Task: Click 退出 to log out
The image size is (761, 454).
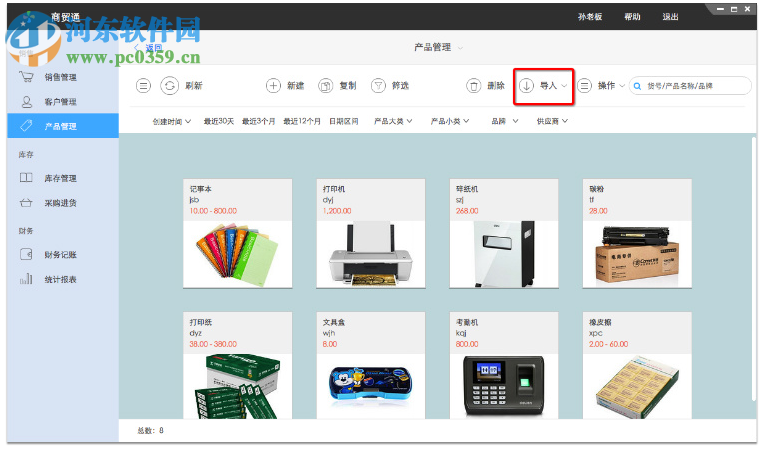Action: (x=670, y=17)
